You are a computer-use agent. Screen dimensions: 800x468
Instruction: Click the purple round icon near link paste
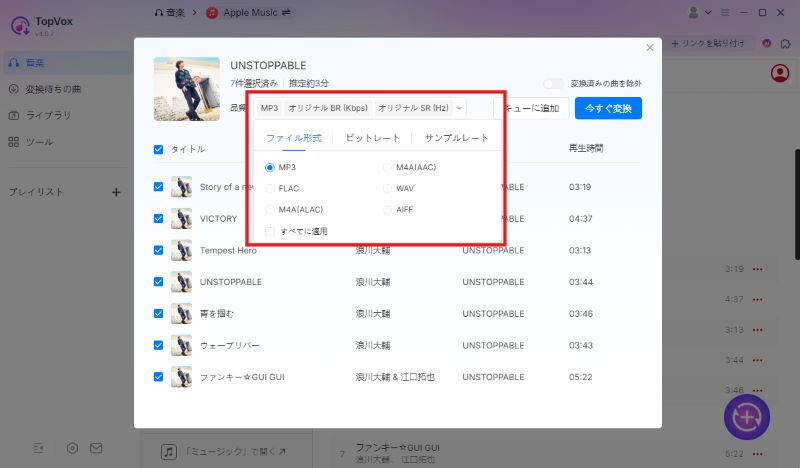pos(766,43)
